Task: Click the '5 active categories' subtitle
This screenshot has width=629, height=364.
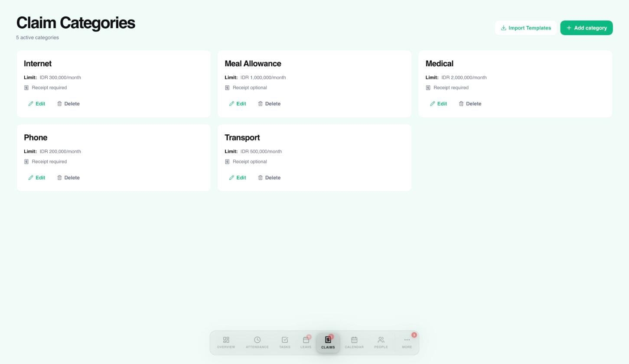Action: click(38, 38)
